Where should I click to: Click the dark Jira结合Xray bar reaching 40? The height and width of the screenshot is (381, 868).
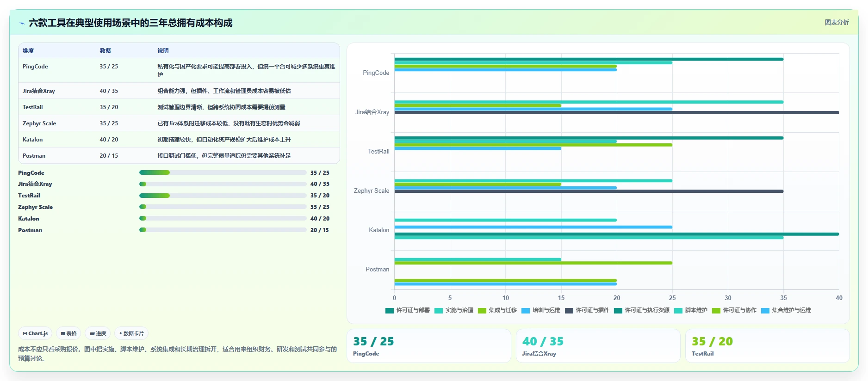[616, 112]
